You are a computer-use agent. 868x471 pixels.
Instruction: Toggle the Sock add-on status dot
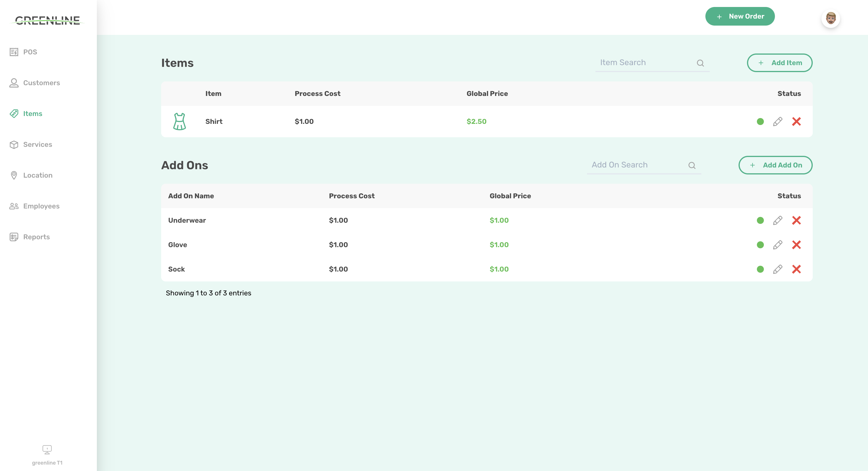pos(760,269)
